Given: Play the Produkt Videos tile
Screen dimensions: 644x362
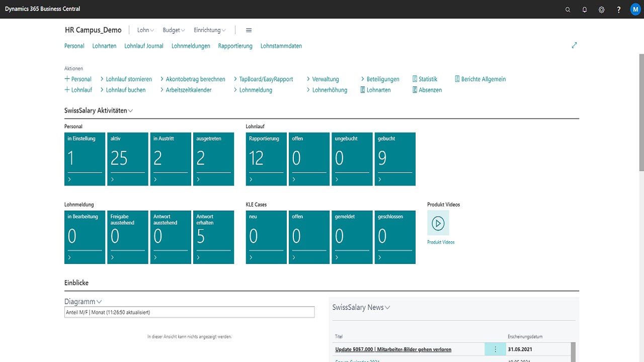Looking at the screenshot, I should 438,223.
